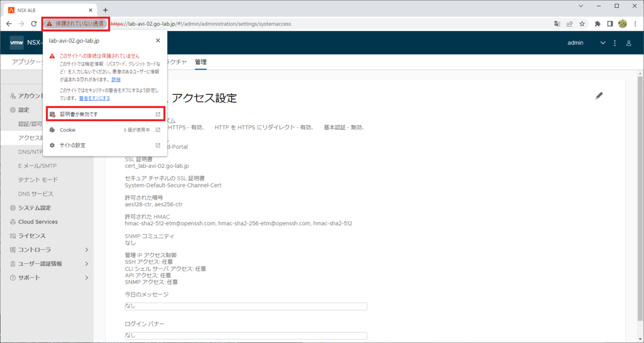Expand the サポート sidebar section
Viewport: 644px width, 343px height.
pyautogui.click(x=86, y=278)
